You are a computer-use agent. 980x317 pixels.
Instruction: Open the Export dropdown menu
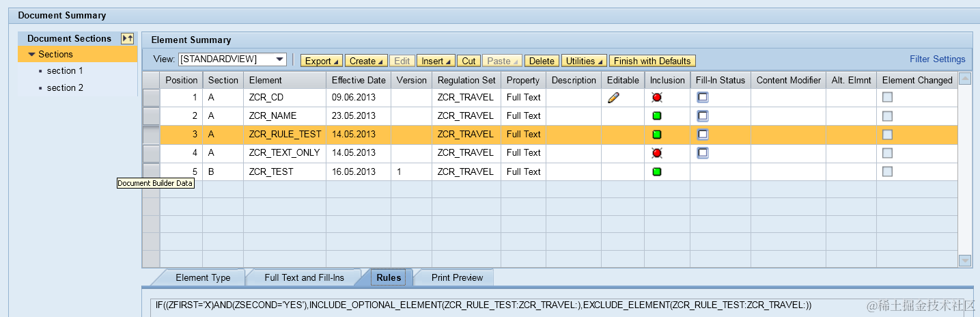322,61
